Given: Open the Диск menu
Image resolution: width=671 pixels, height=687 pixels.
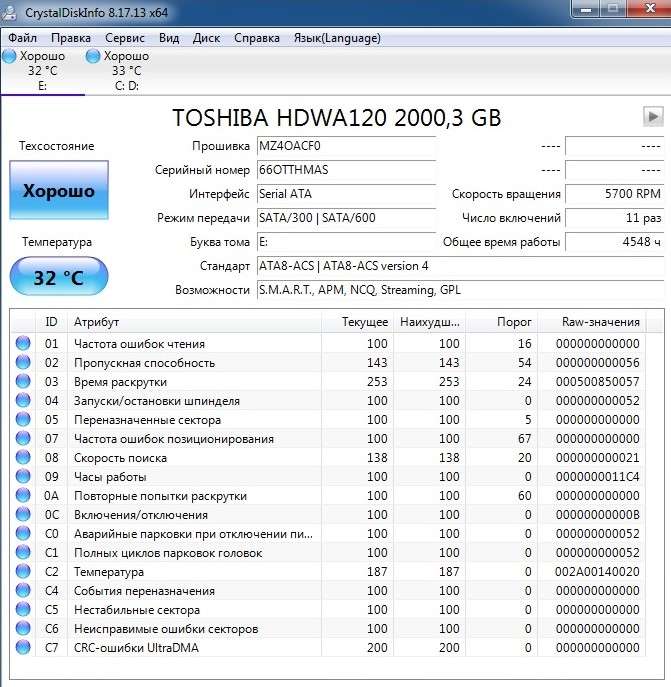Looking at the screenshot, I should (x=206, y=38).
